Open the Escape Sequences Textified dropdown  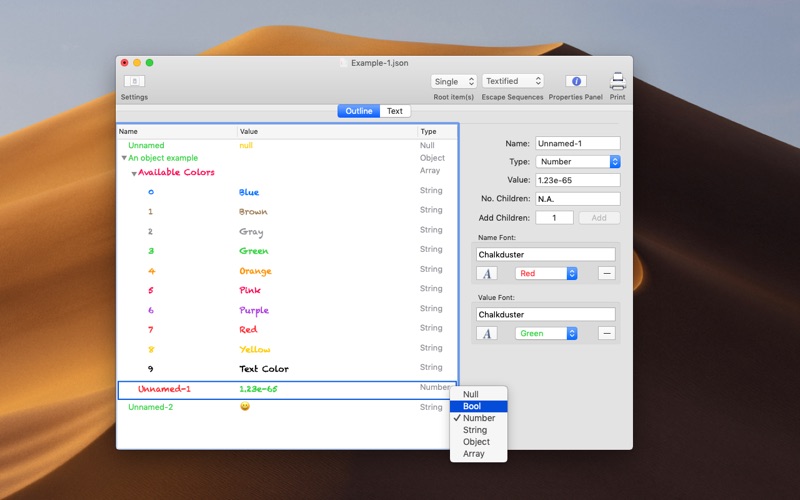[513, 81]
